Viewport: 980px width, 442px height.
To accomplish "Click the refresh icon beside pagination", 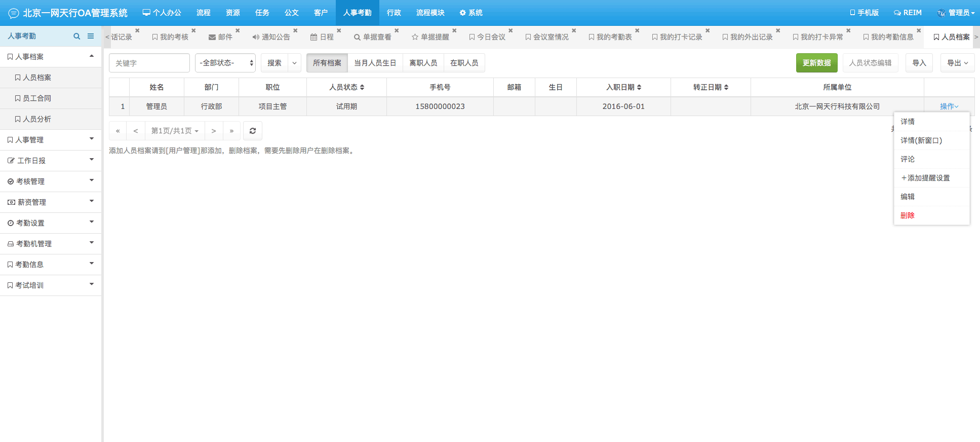I will 253,131.
